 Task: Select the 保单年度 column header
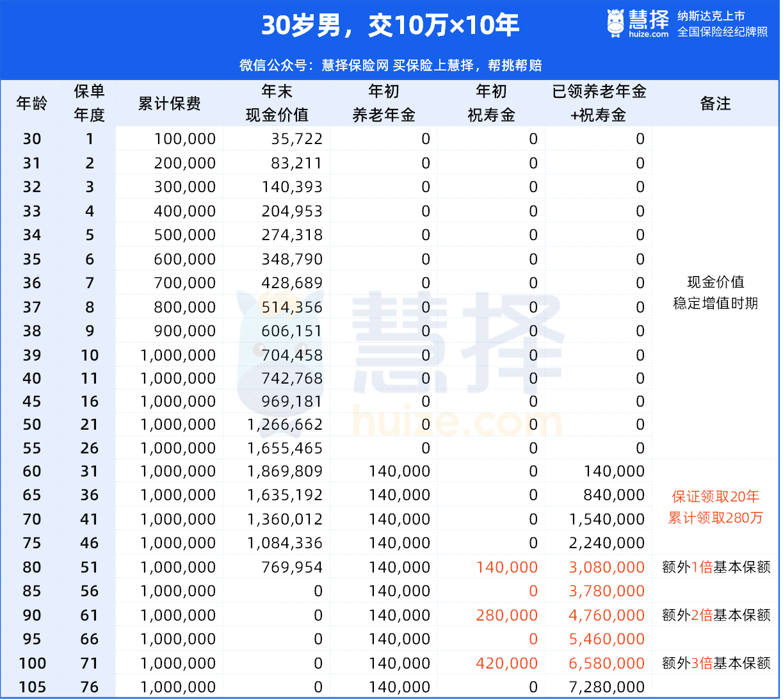tap(89, 103)
